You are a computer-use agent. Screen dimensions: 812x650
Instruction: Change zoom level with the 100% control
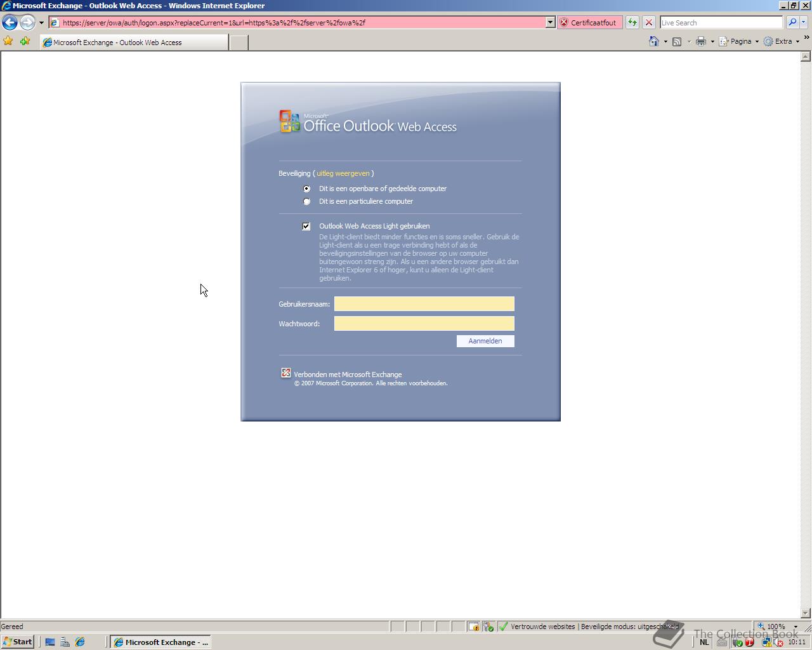[773, 627]
